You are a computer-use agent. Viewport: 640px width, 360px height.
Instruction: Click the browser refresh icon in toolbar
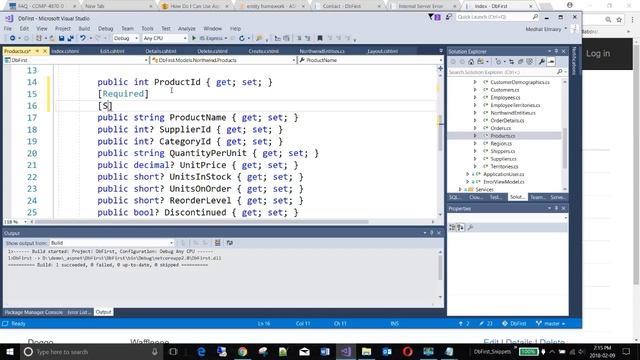(x=242, y=38)
